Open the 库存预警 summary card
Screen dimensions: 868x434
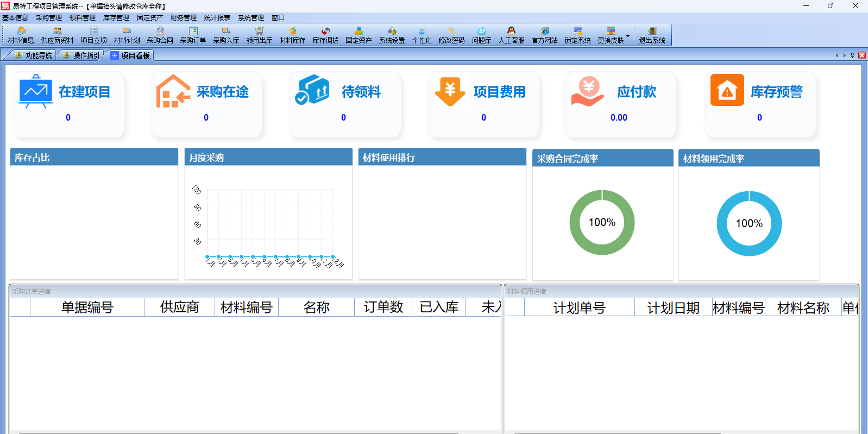[760, 104]
